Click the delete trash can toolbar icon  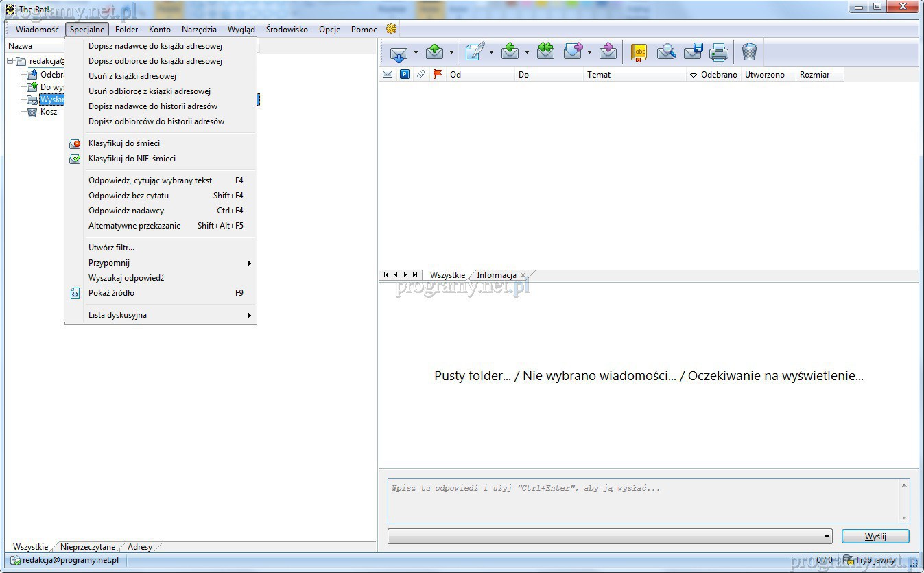coord(749,52)
